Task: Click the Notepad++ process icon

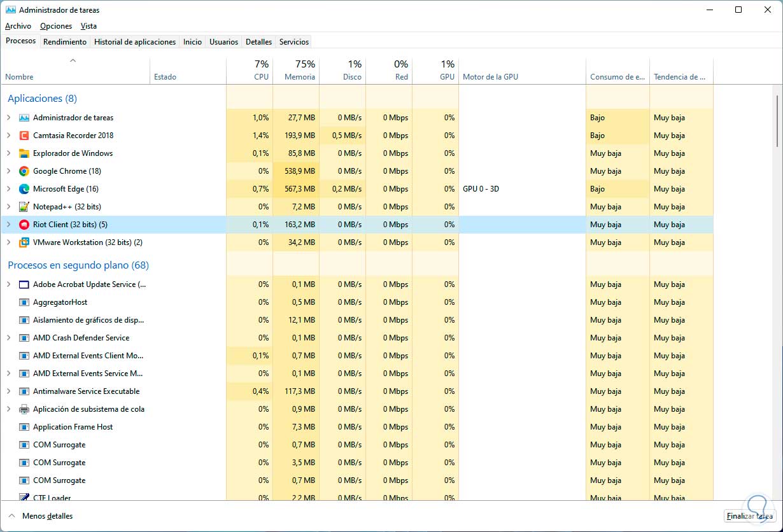Action: pos(24,207)
